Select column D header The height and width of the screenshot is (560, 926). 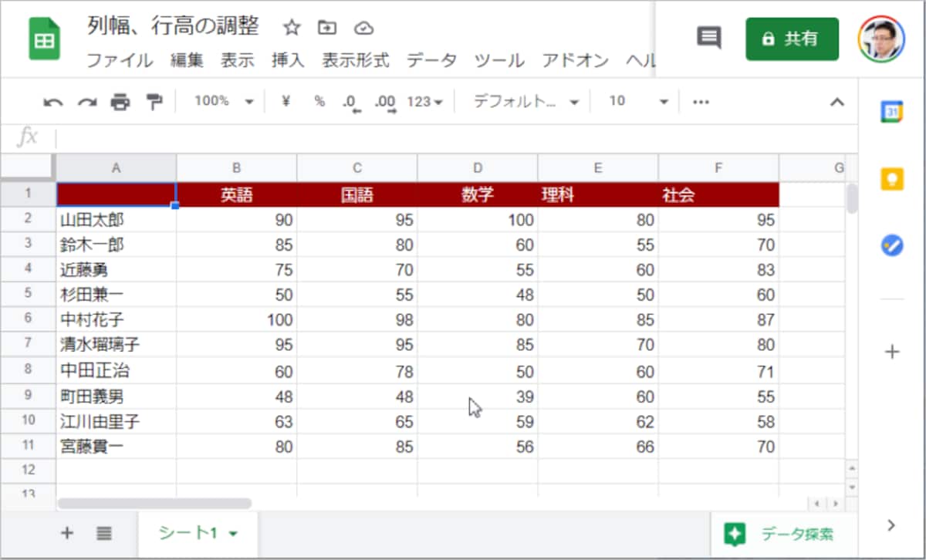click(478, 168)
